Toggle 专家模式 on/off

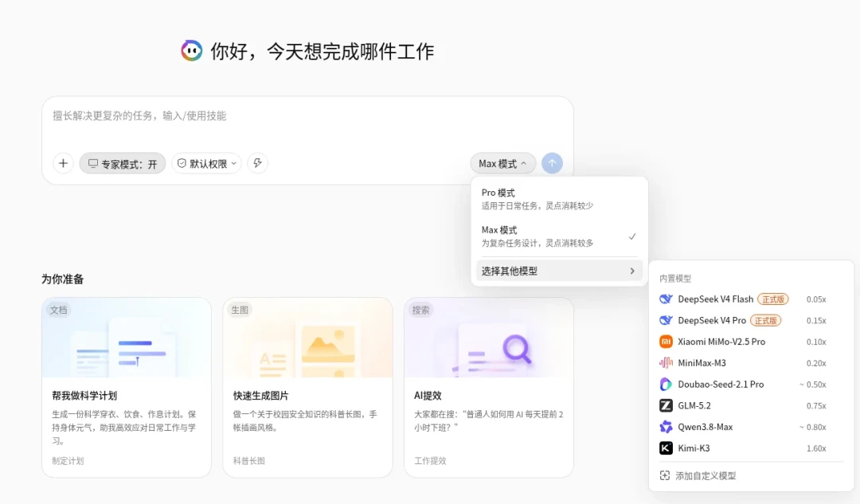pyautogui.click(x=123, y=163)
